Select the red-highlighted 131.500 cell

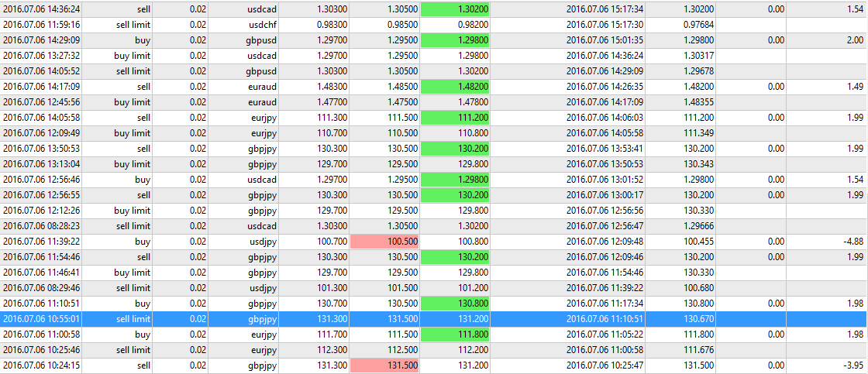[x=384, y=365]
